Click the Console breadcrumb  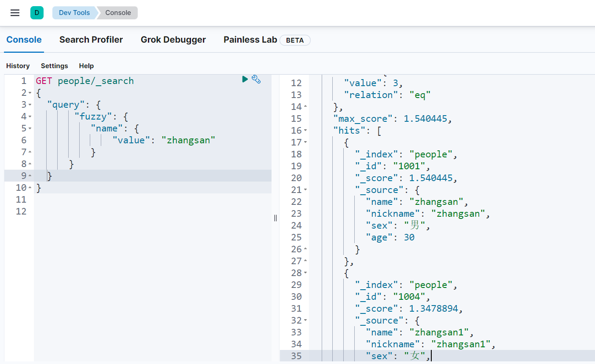118,13
